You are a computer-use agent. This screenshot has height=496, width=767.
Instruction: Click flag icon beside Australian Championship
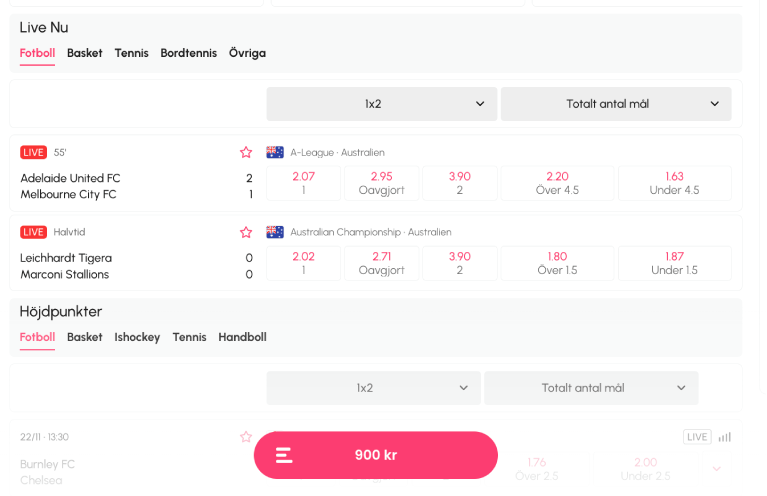click(x=275, y=232)
